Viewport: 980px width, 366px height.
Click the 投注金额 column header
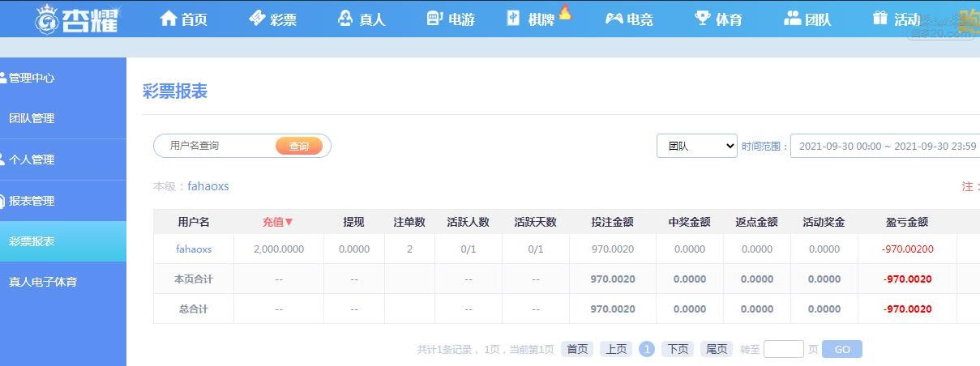click(x=613, y=221)
